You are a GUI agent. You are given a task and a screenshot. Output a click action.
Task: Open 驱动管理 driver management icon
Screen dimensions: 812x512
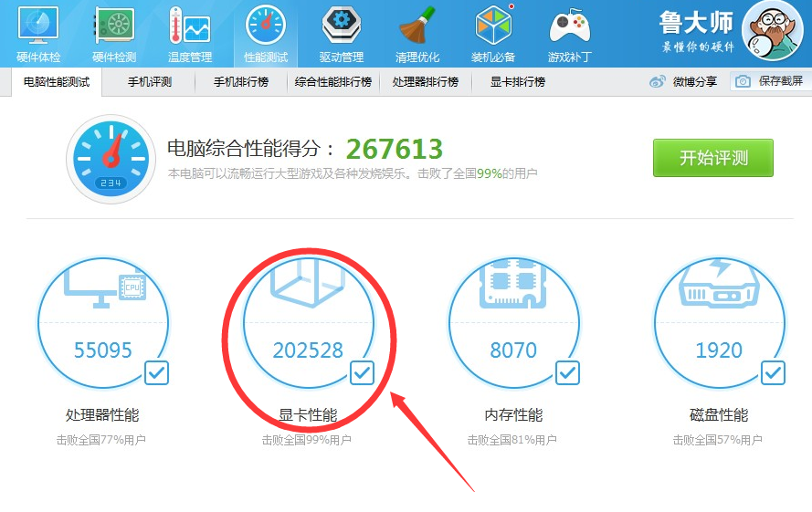(342, 25)
